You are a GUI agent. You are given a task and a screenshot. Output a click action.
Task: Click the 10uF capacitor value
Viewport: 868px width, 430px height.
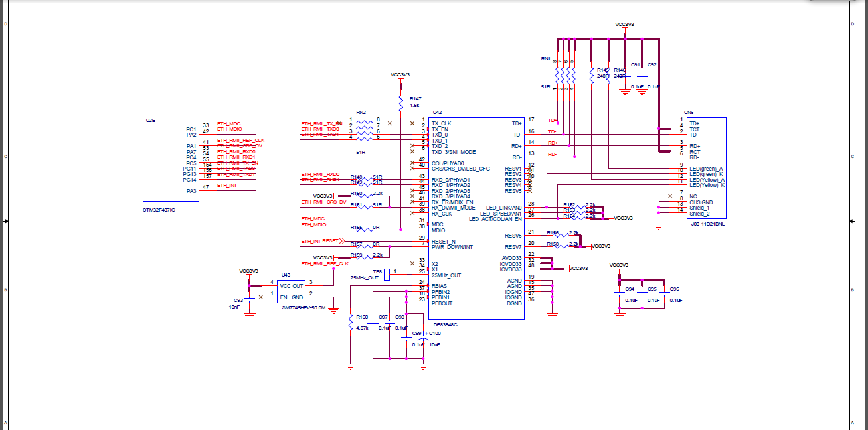point(434,344)
